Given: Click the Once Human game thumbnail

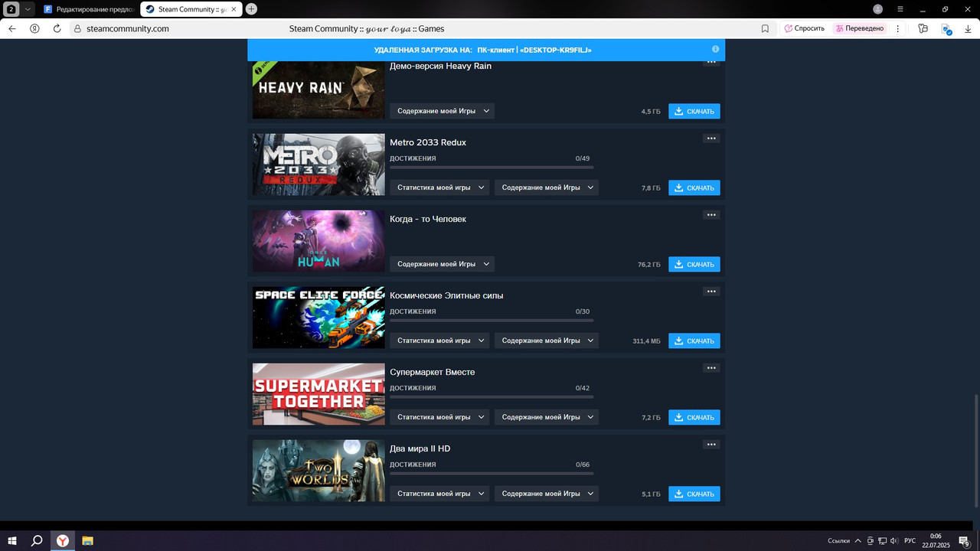Looking at the screenshot, I should coord(318,241).
